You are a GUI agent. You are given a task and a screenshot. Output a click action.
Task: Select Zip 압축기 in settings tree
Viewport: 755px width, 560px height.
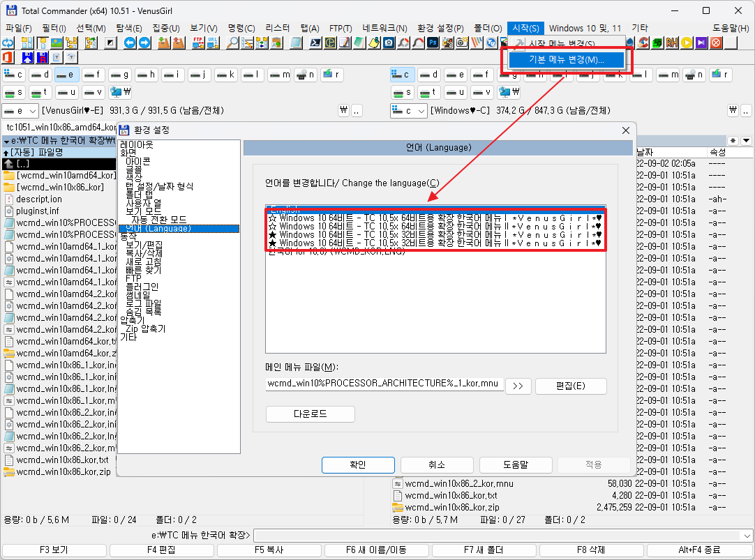(x=145, y=329)
